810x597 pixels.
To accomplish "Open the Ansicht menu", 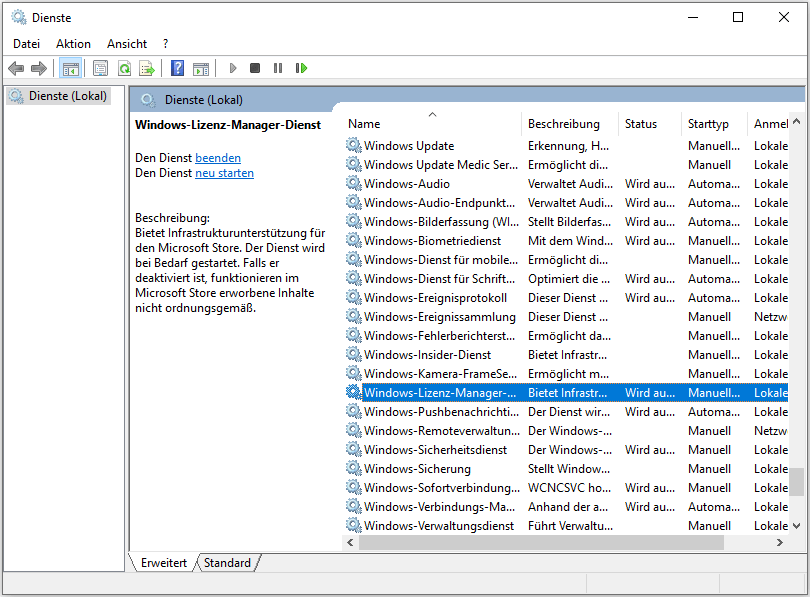I will tap(126, 43).
